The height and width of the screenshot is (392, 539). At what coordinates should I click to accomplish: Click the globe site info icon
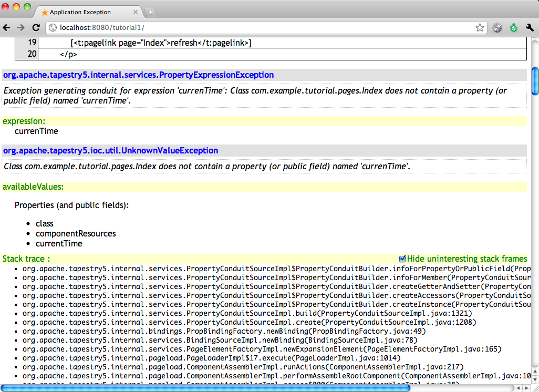[53, 28]
